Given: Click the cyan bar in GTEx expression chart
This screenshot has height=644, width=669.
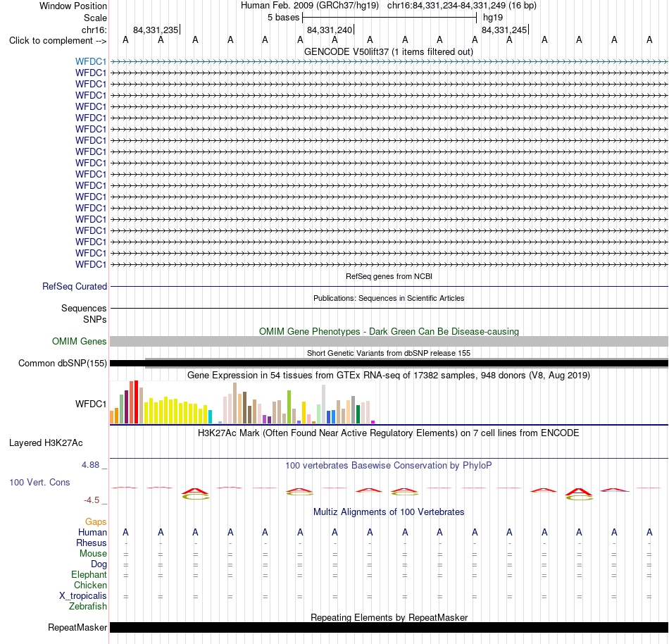Looking at the screenshot, I should pos(210,416).
